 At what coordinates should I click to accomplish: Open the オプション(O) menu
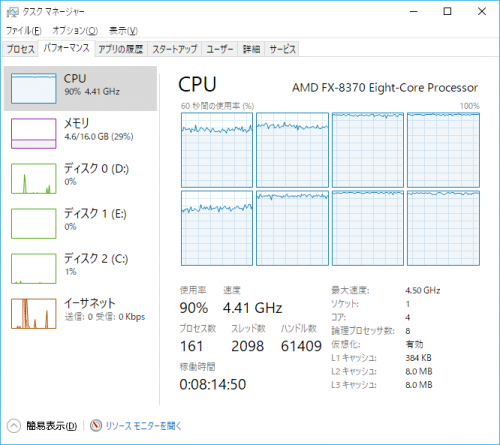(x=75, y=31)
